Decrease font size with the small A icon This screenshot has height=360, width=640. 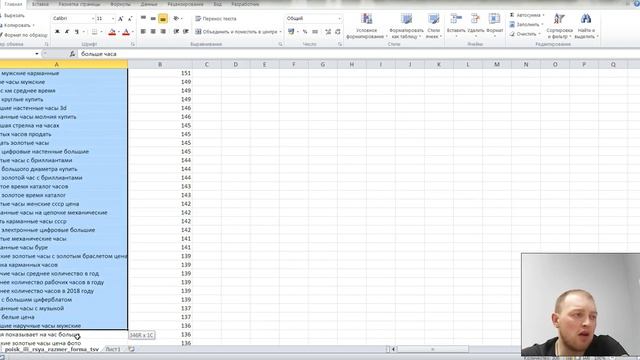click(x=130, y=19)
